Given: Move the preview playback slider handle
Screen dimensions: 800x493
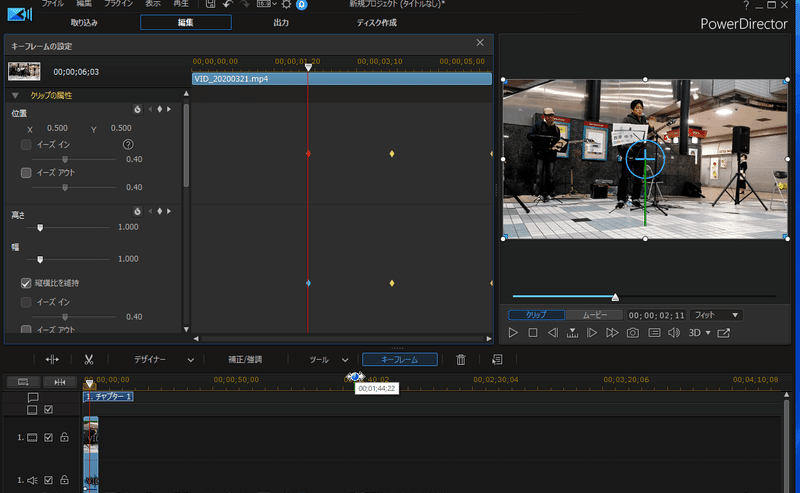Looking at the screenshot, I should (x=615, y=297).
